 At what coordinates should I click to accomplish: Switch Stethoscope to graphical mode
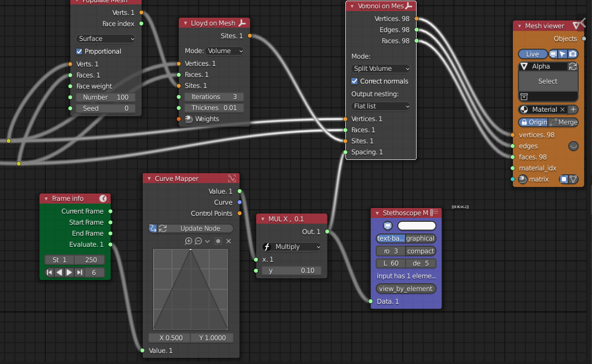tap(421, 238)
